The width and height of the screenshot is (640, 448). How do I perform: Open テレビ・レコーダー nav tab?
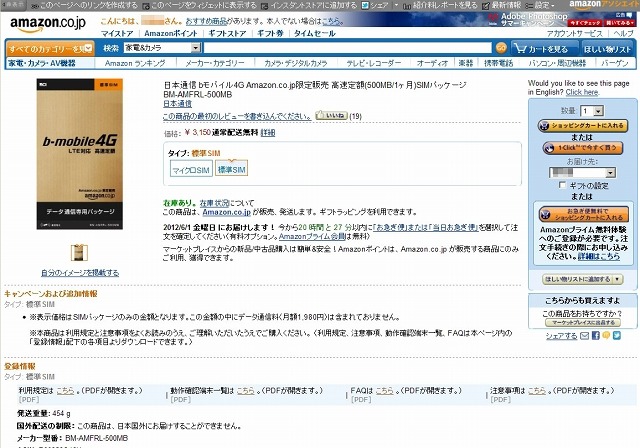click(373, 63)
